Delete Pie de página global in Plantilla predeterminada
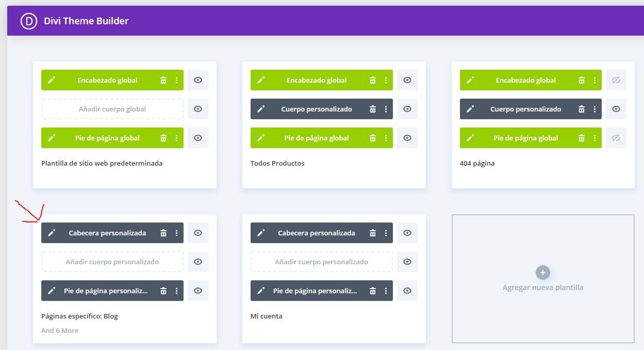Screen dimensions: 644x350 click(163, 138)
